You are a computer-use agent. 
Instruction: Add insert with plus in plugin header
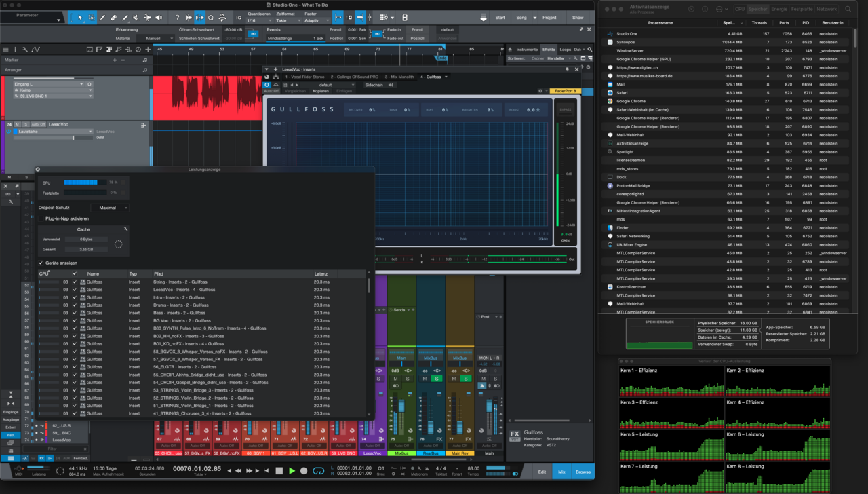click(275, 69)
